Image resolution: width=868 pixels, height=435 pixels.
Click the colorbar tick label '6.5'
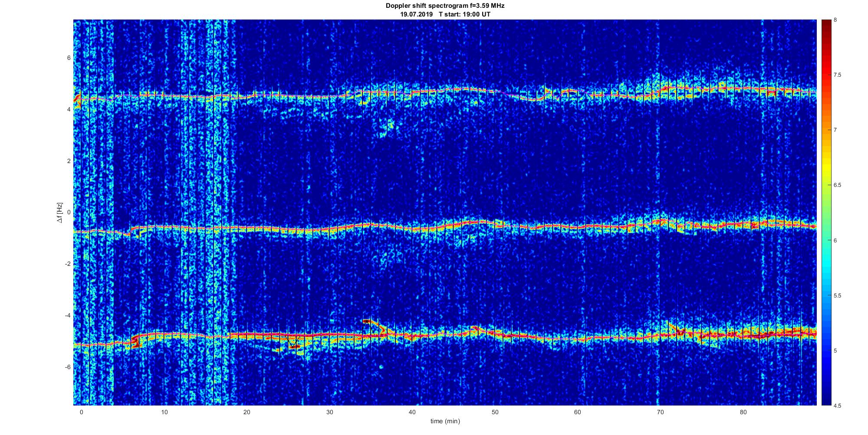tap(838, 185)
